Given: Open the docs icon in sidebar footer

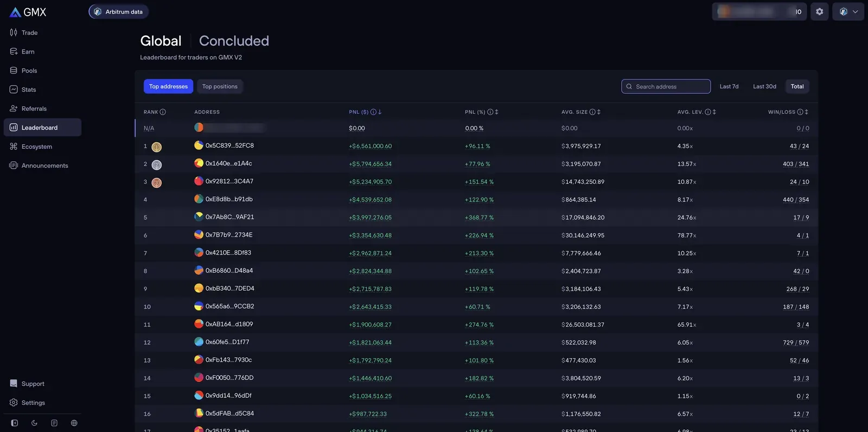Looking at the screenshot, I should [x=54, y=423].
